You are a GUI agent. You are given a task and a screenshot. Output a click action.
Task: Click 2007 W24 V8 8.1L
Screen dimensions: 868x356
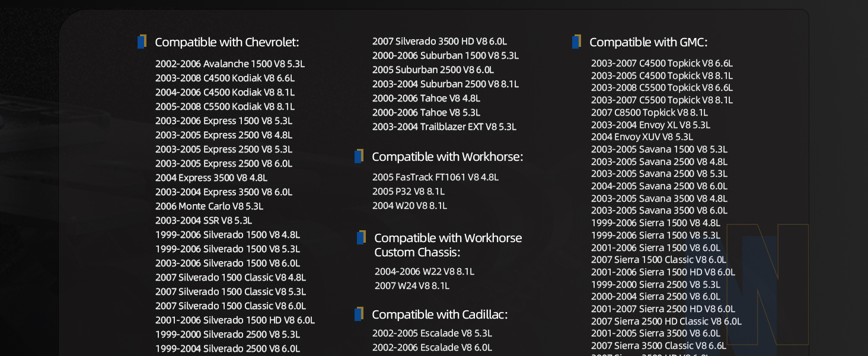pos(412,285)
